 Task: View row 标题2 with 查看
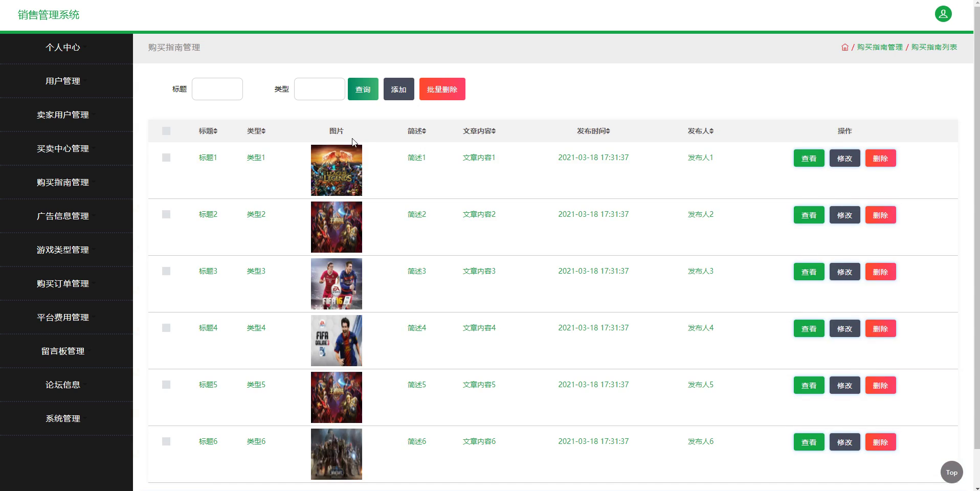(809, 215)
